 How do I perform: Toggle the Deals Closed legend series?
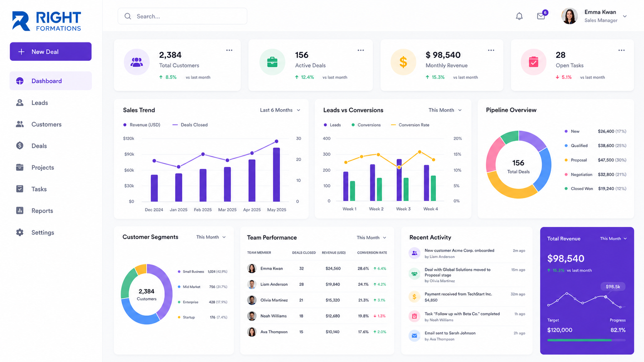(x=190, y=125)
